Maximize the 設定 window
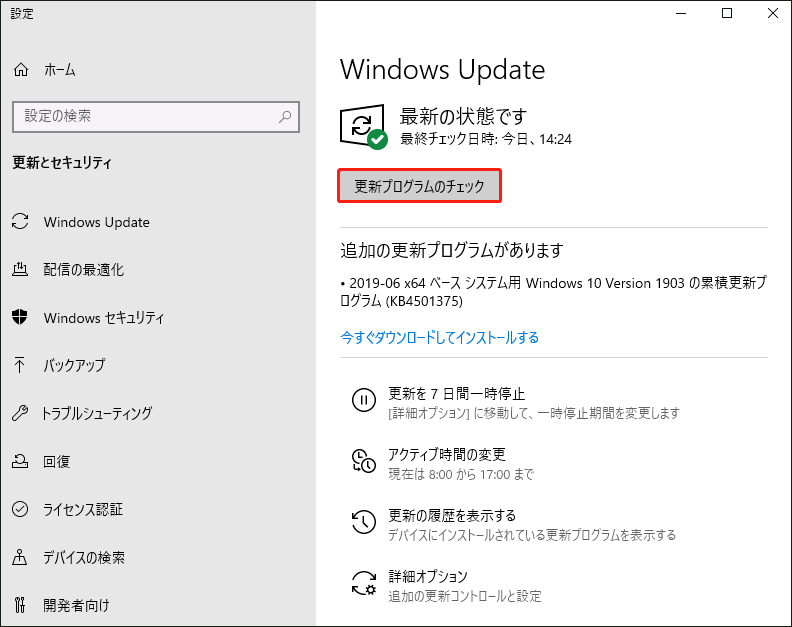 coord(727,13)
